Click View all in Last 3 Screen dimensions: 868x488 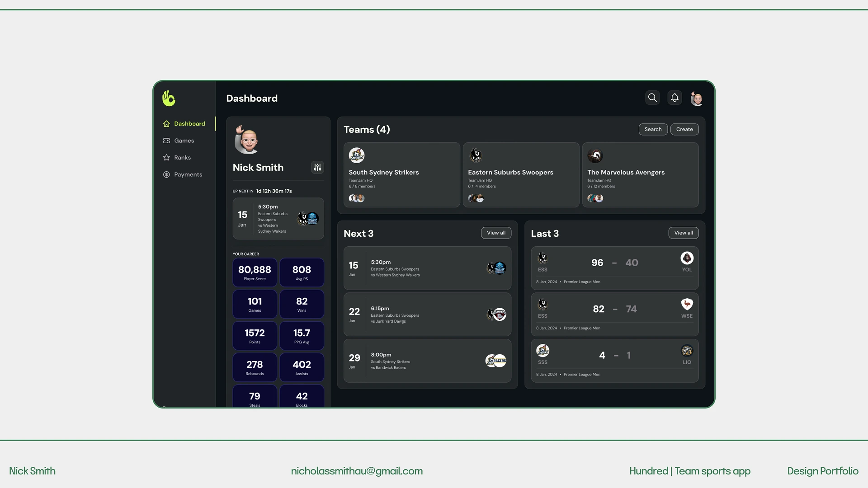pyautogui.click(x=683, y=233)
